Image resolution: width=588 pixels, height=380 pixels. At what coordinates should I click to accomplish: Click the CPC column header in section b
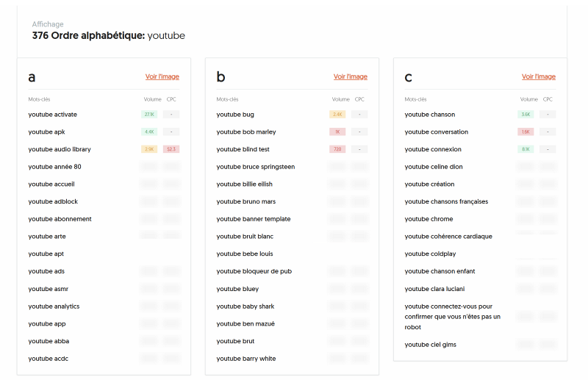359,99
